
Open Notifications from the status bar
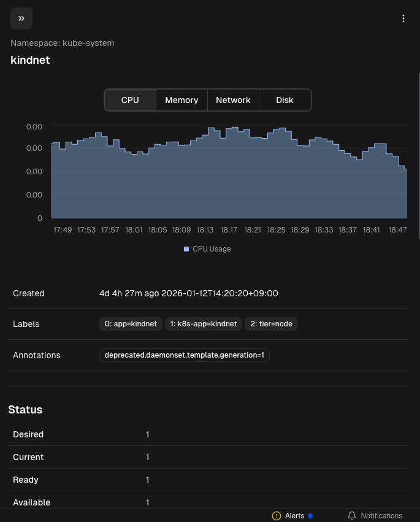[x=381, y=516]
